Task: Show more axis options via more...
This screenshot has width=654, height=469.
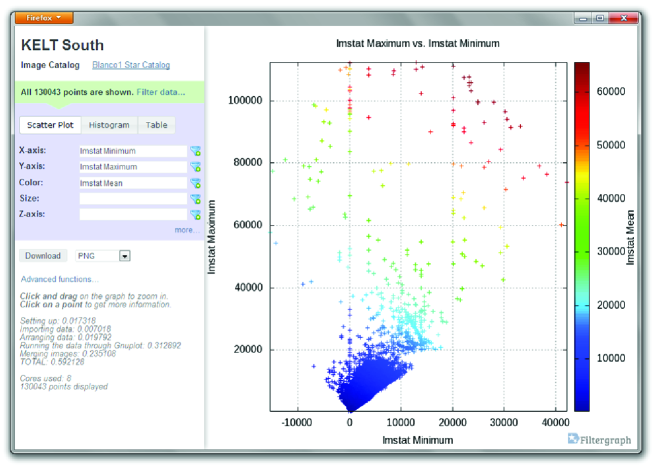Action: (186, 230)
